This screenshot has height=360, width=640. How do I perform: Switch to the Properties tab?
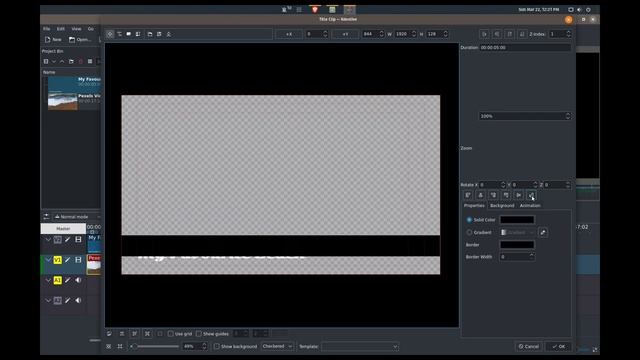pos(474,206)
